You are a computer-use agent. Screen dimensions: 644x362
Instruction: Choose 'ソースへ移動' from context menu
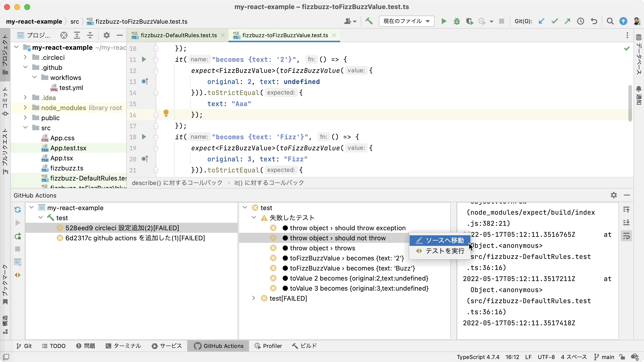pyautogui.click(x=440, y=241)
